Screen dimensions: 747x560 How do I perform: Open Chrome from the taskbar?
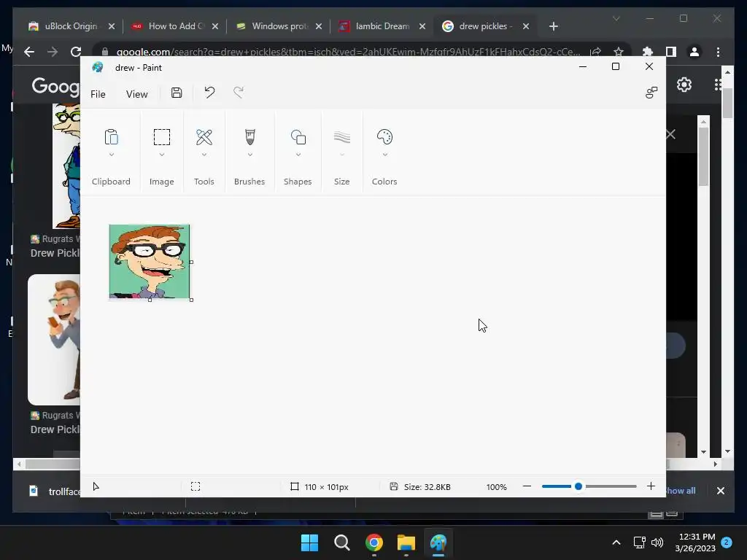click(374, 542)
